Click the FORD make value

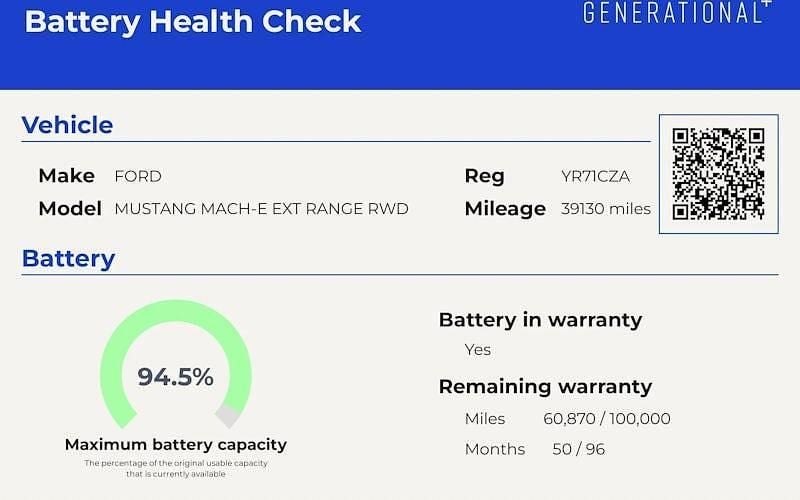(138, 177)
